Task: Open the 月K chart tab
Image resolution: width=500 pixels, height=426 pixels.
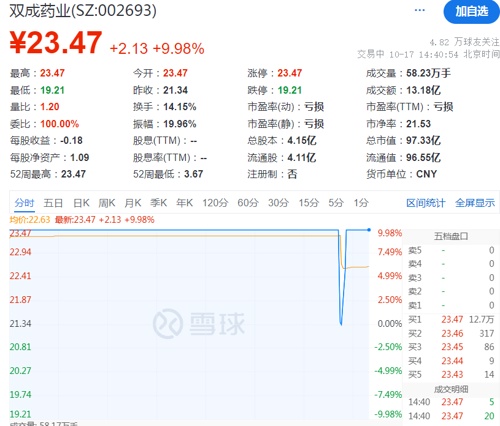Action: coord(133,202)
